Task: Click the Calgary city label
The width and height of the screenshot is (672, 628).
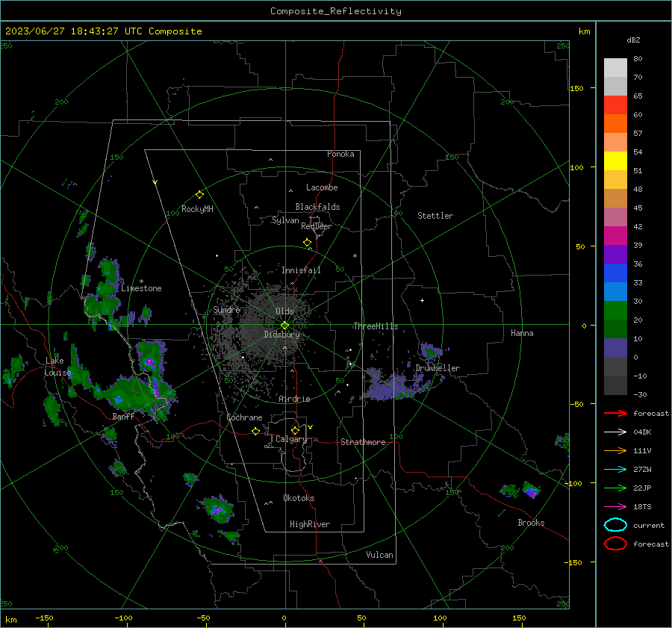Action: point(291,439)
